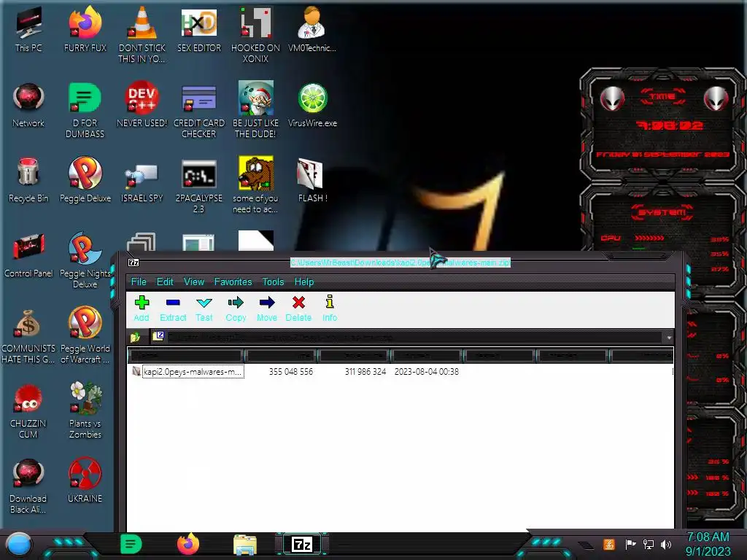Select the VirusWire.exe lime icon
The height and width of the screenshot is (560, 747).
click(x=312, y=105)
